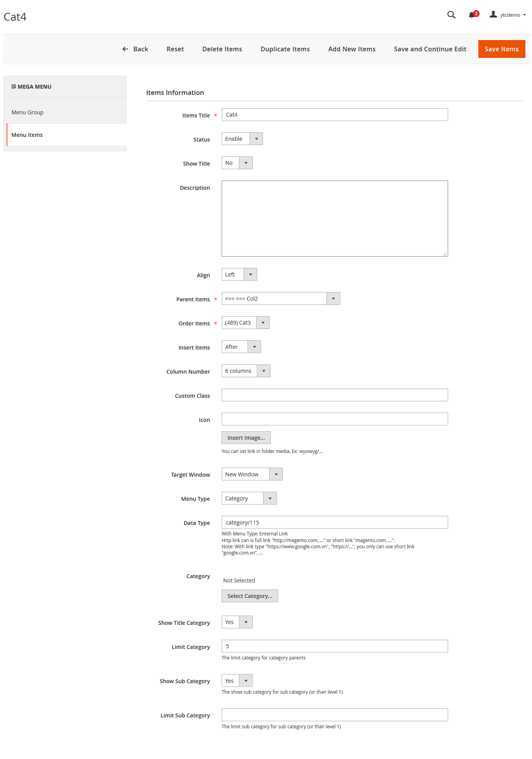The image size is (532, 759).
Task: Open notifications bell icon
Action: click(471, 15)
